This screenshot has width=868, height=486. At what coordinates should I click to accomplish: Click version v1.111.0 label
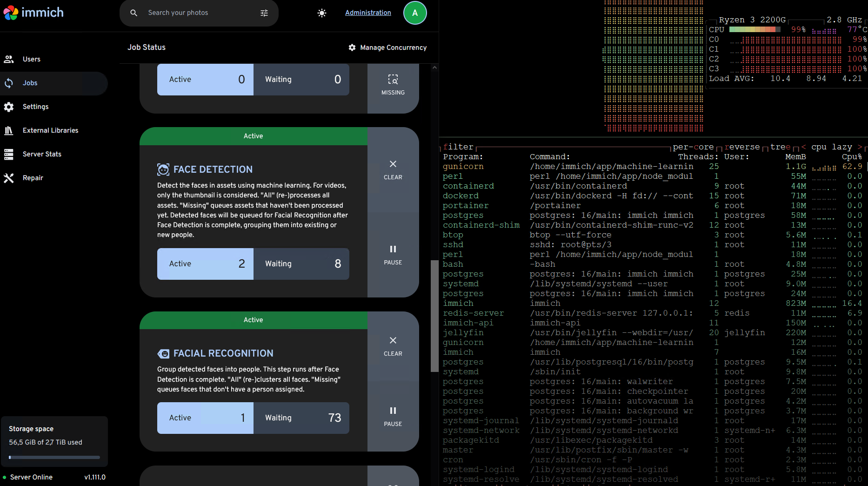click(x=95, y=477)
